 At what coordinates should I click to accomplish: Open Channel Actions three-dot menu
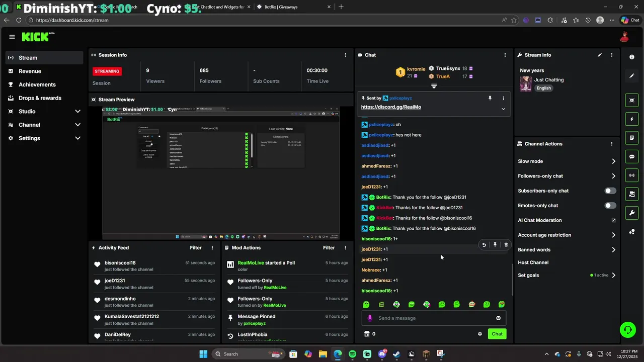(x=612, y=144)
